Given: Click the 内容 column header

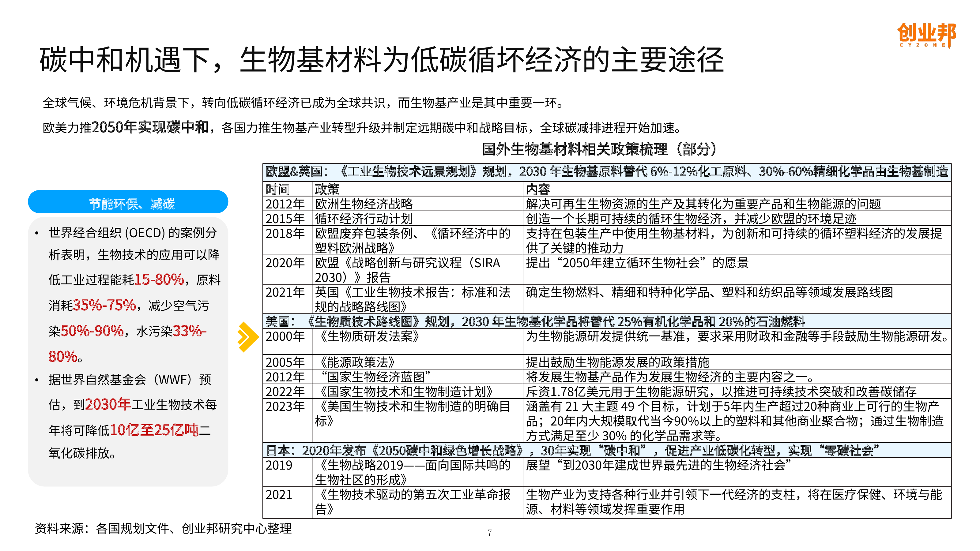Looking at the screenshot, I should [737, 189].
